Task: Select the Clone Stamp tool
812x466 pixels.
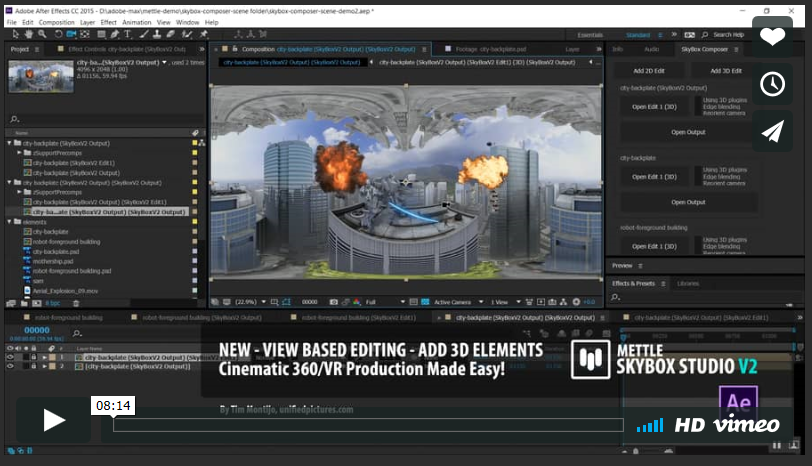Action: coord(157,34)
